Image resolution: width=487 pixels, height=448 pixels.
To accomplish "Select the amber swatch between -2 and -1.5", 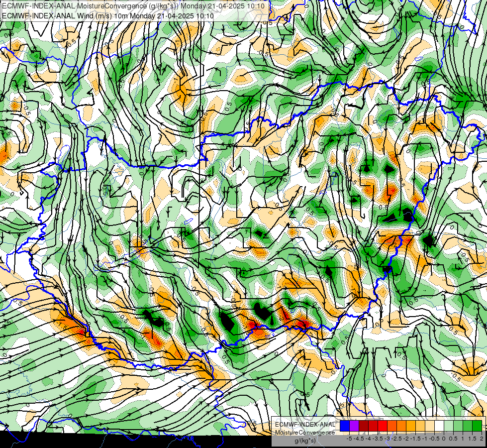I will pos(411,426).
